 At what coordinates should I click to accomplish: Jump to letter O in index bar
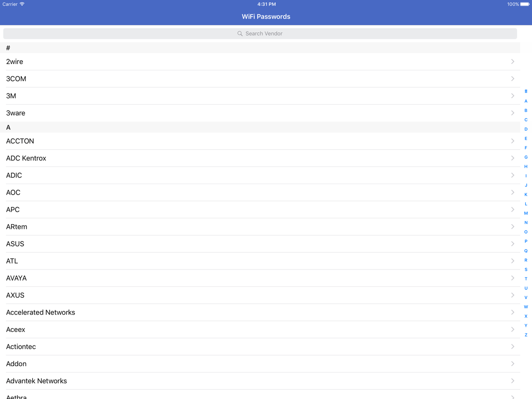[x=526, y=232]
